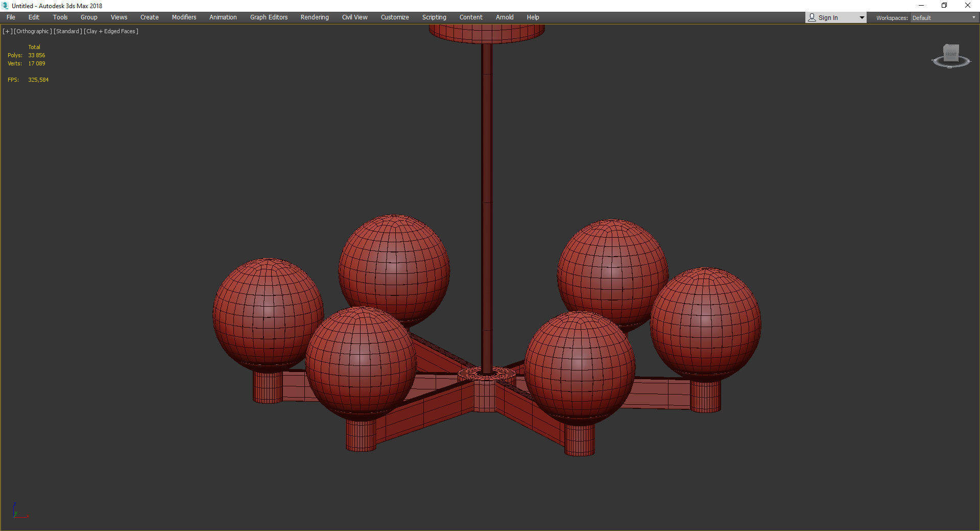Open the Help menu
The image size is (980, 531).
[x=533, y=17]
